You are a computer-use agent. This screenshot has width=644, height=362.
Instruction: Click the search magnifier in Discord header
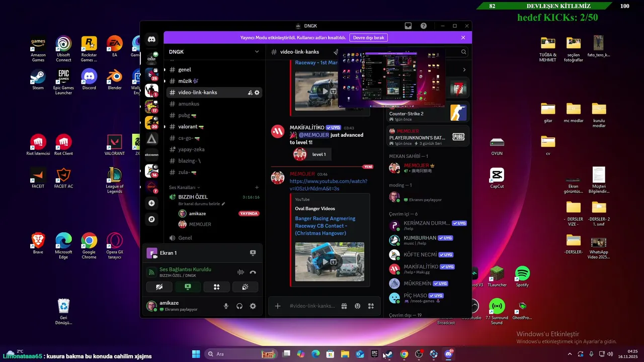pyautogui.click(x=463, y=52)
